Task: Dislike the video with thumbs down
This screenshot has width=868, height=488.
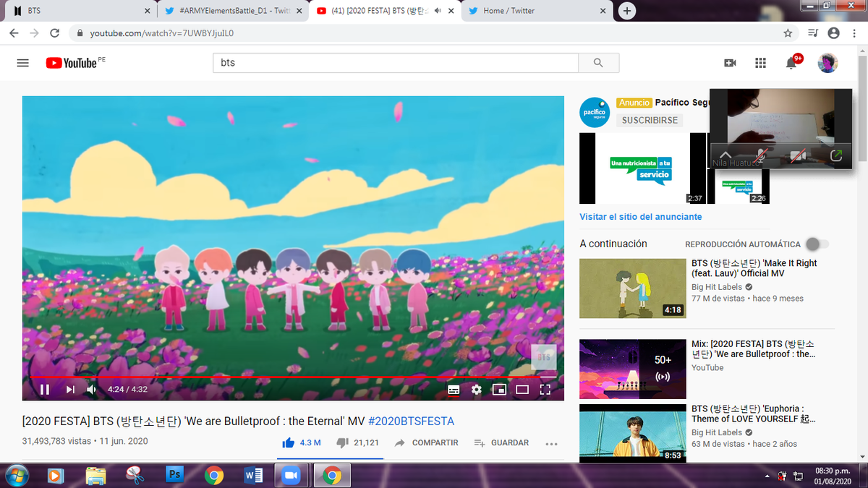Action: pyautogui.click(x=358, y=442)
